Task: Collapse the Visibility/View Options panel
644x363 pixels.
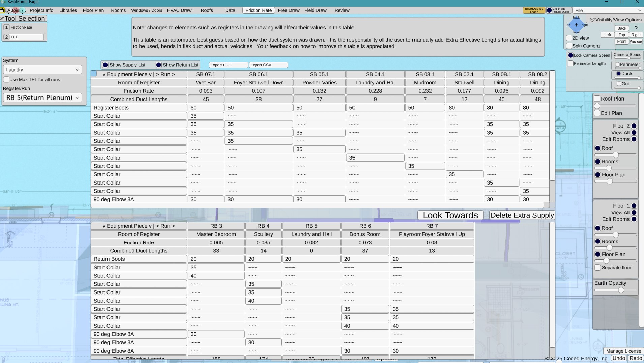Action: (x=592, y=20)
